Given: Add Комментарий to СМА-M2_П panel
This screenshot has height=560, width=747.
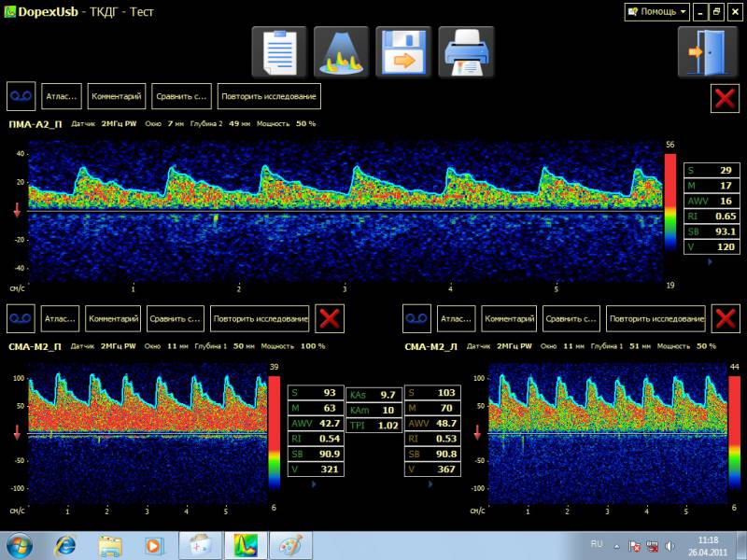Looking at the screenshot, I should tap(113, 318).
